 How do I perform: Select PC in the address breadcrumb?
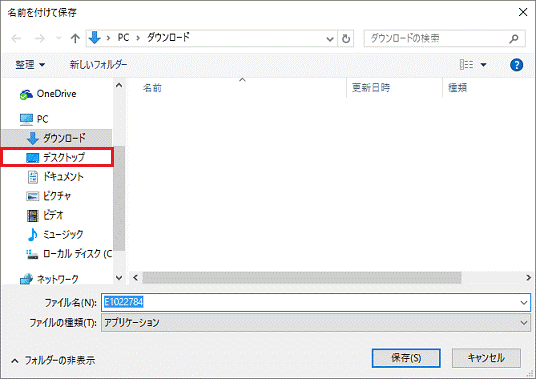tap(123, 38)
